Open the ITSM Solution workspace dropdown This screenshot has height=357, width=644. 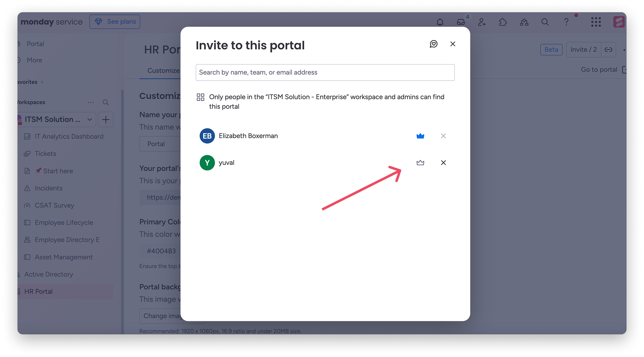[x=57, y=120]
